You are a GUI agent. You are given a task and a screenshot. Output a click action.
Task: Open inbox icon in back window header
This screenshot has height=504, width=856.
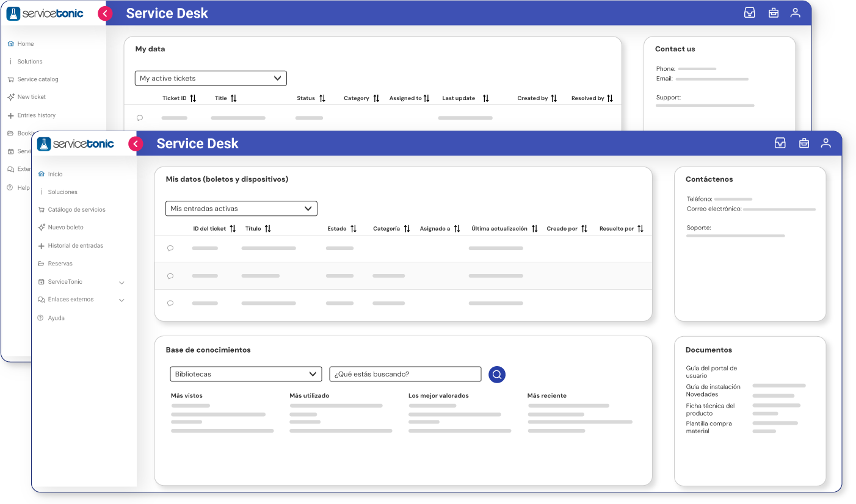click(749, 13)
